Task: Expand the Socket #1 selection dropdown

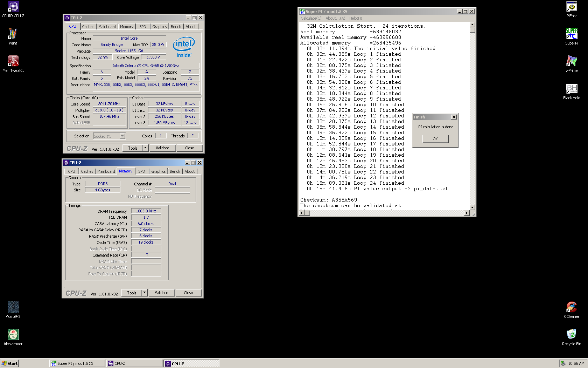Action: click(x=122, y=136)
